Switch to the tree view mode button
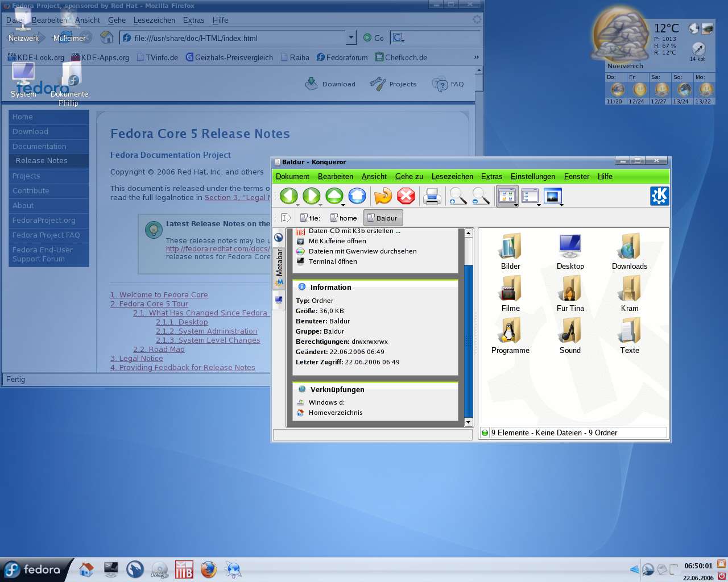 [x=530, y=196]
